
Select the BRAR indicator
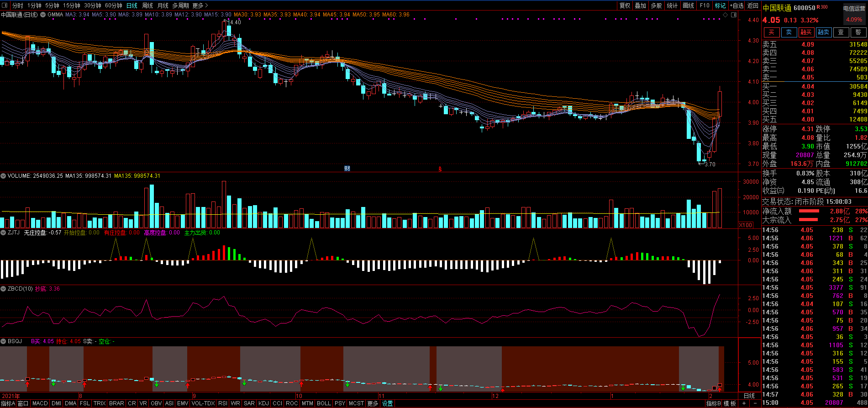coord(117,403)
